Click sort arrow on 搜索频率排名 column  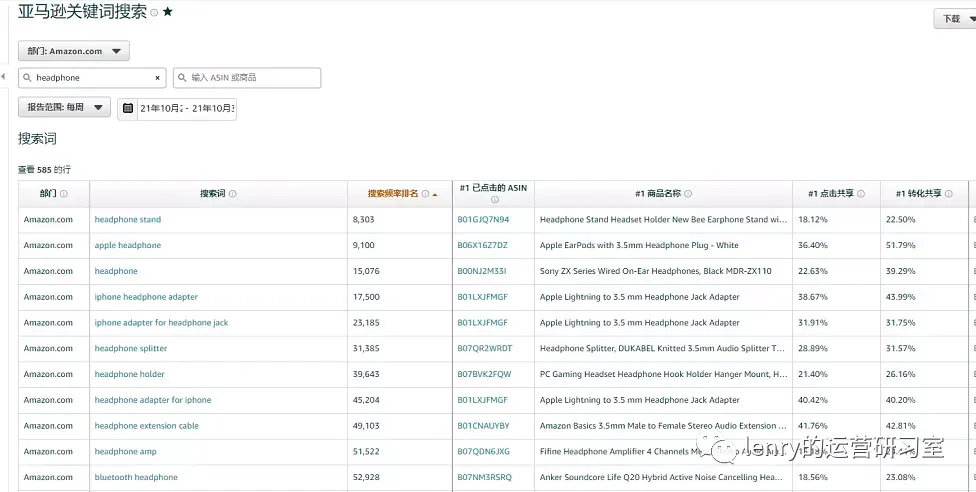(434, 195)
